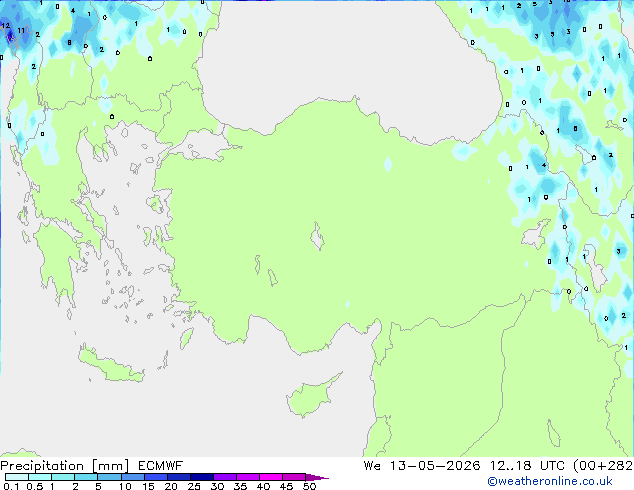Click the 1–2 mm legend color swatch

point(63,477)
